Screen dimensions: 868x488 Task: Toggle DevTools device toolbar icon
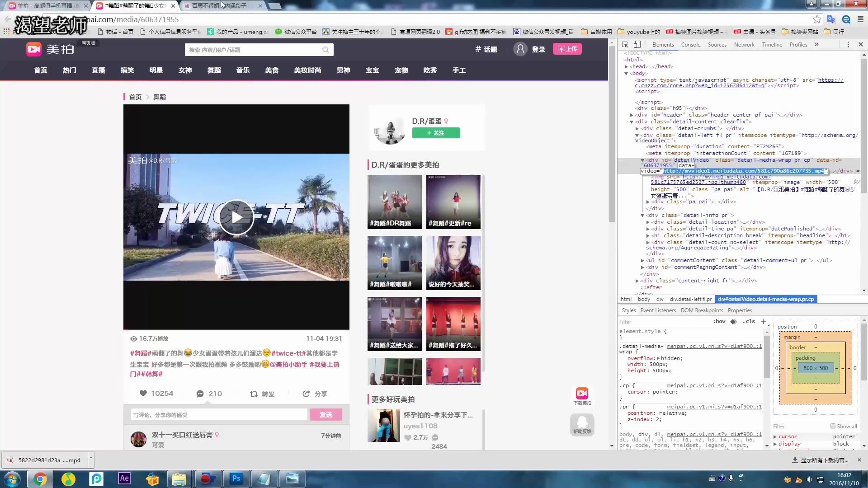click(x=637, y=44)
